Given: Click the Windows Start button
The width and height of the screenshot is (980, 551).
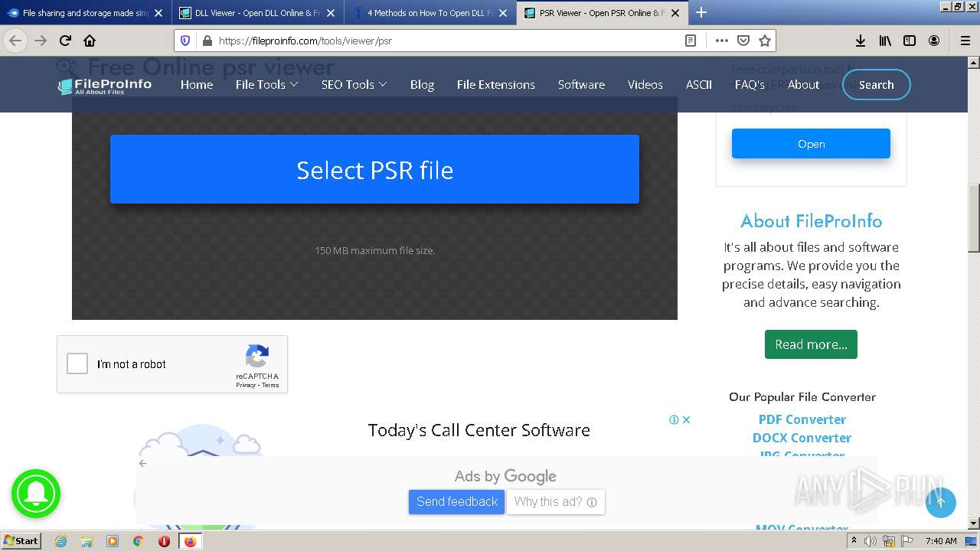Looking at the screenshot, I should click(21, 541).
